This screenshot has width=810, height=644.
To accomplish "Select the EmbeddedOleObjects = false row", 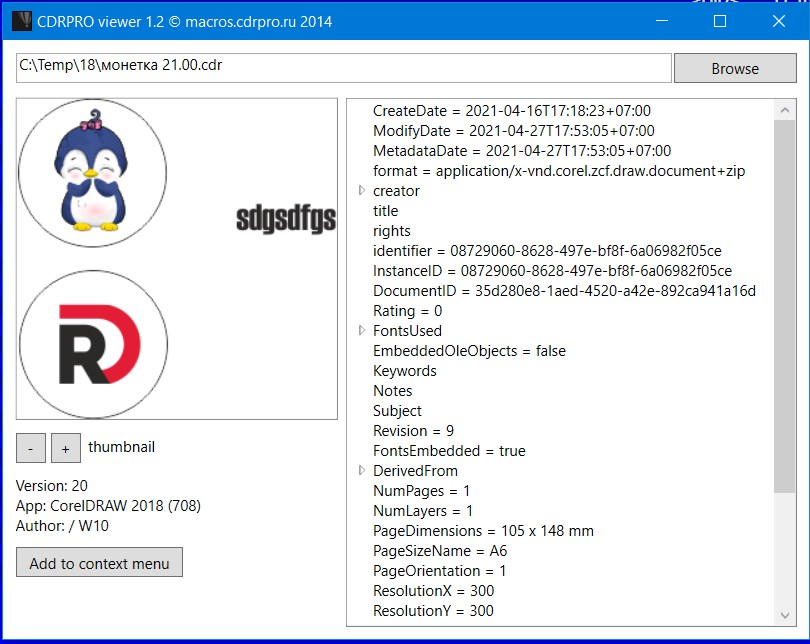I will pyautogui.click(x=469, y=351).
